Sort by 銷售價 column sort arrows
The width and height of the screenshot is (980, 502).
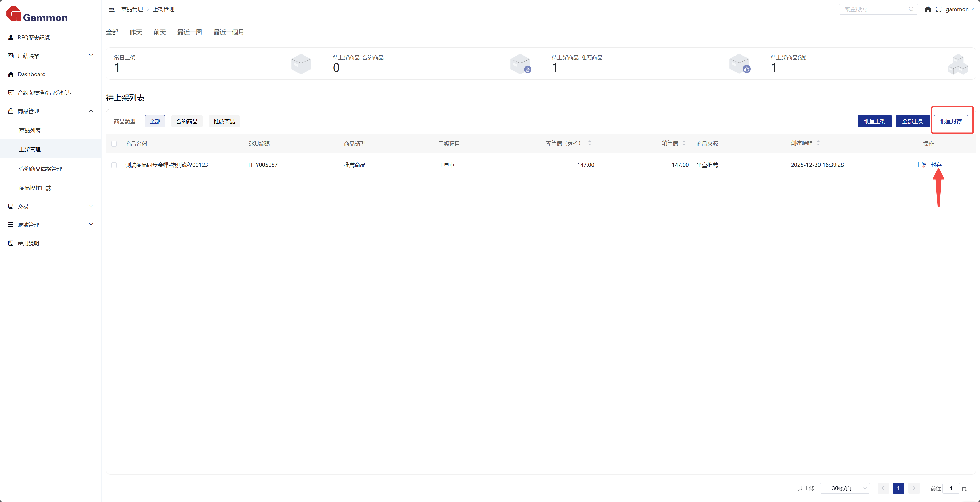[x=684, y=143]
